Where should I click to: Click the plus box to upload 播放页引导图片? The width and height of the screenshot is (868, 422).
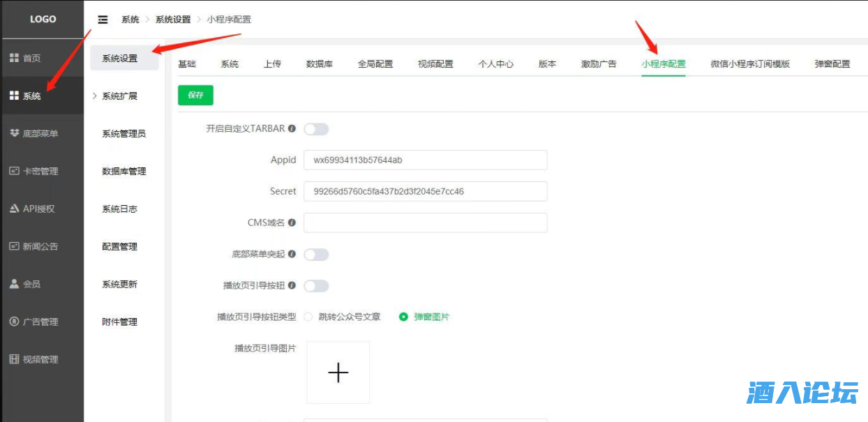(338, 372)
